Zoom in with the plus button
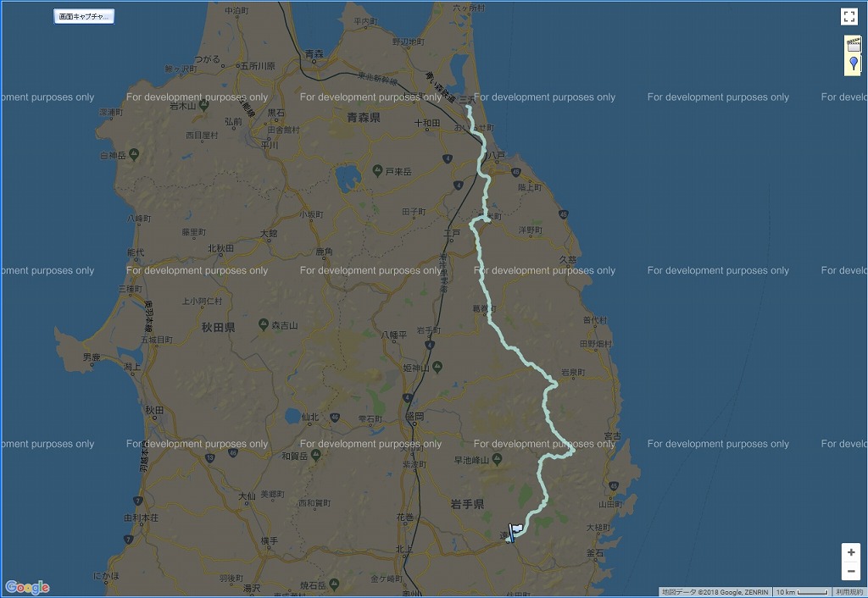 point(850,552)
